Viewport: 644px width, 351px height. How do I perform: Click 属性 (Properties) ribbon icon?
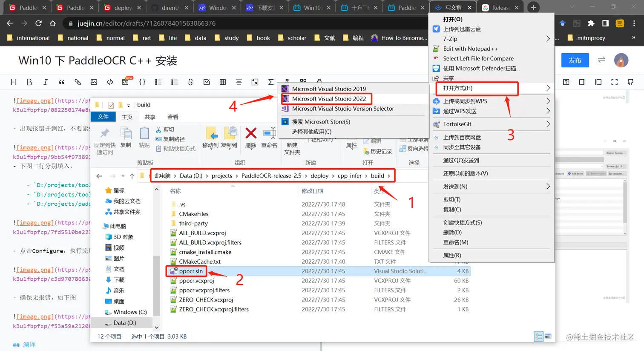[351, 145]
